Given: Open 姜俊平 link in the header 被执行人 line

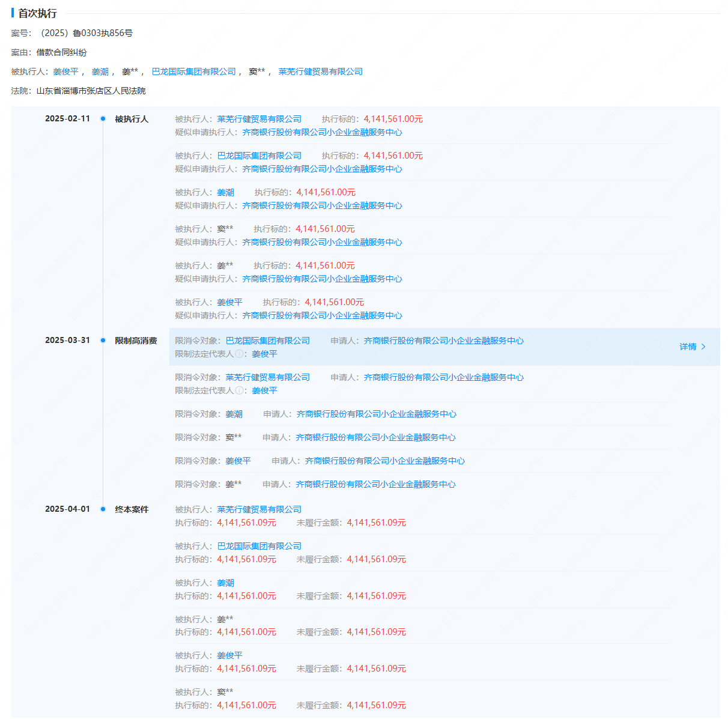Looking at the screenshot, I should (x=65, y=72).
